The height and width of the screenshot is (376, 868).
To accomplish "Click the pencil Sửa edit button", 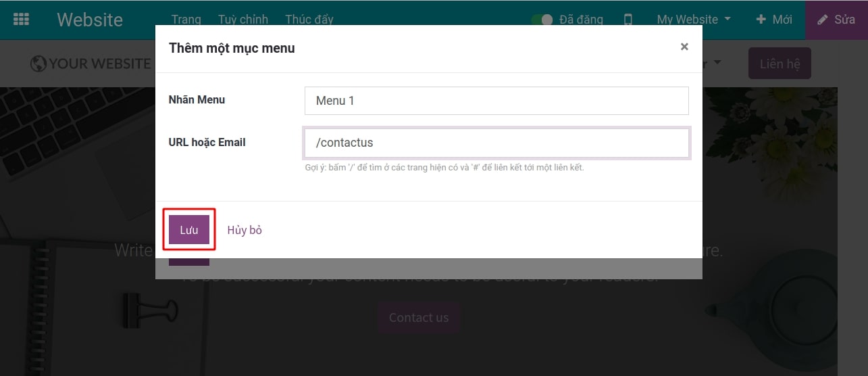I will click(x=836, y=20).
